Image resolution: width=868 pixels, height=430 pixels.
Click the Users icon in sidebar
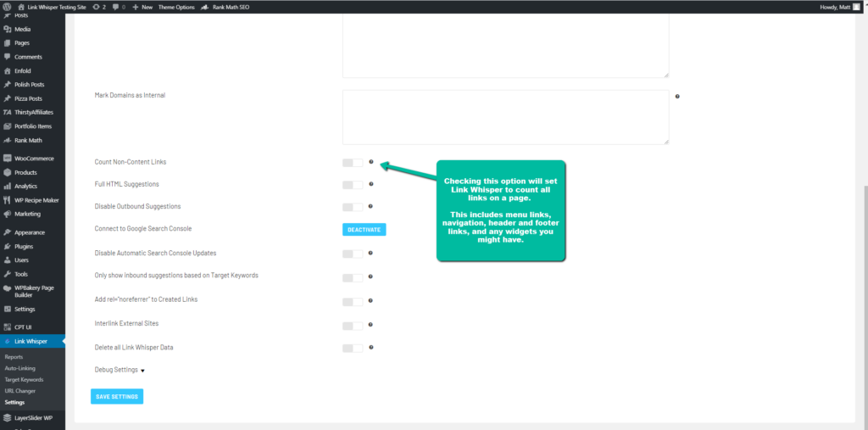tap(7, 260)
